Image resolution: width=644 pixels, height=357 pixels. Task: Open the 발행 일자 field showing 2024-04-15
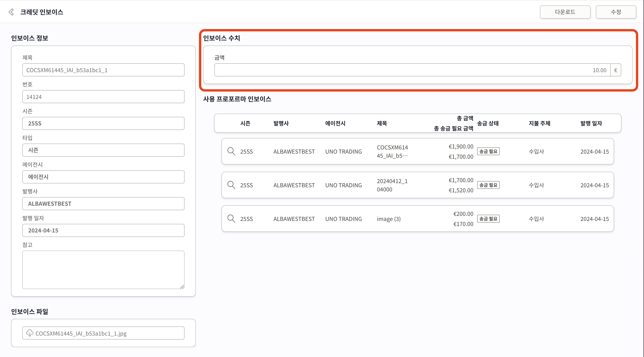click(103, 230)
